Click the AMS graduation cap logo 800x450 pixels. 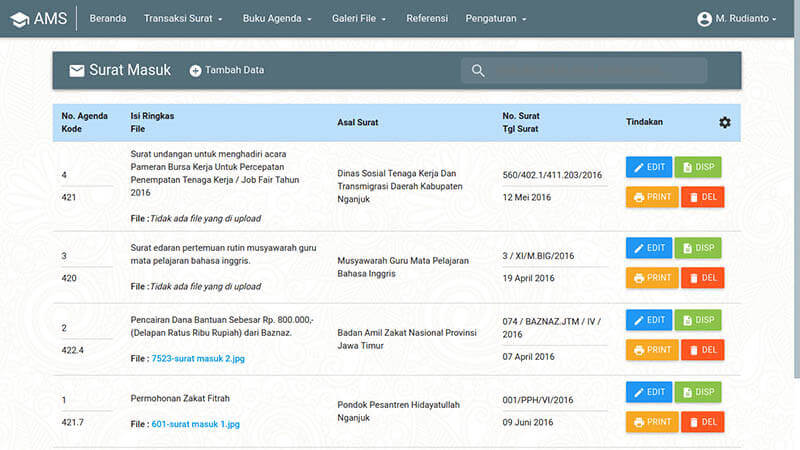pyautogui.click(x=20, y=19)
